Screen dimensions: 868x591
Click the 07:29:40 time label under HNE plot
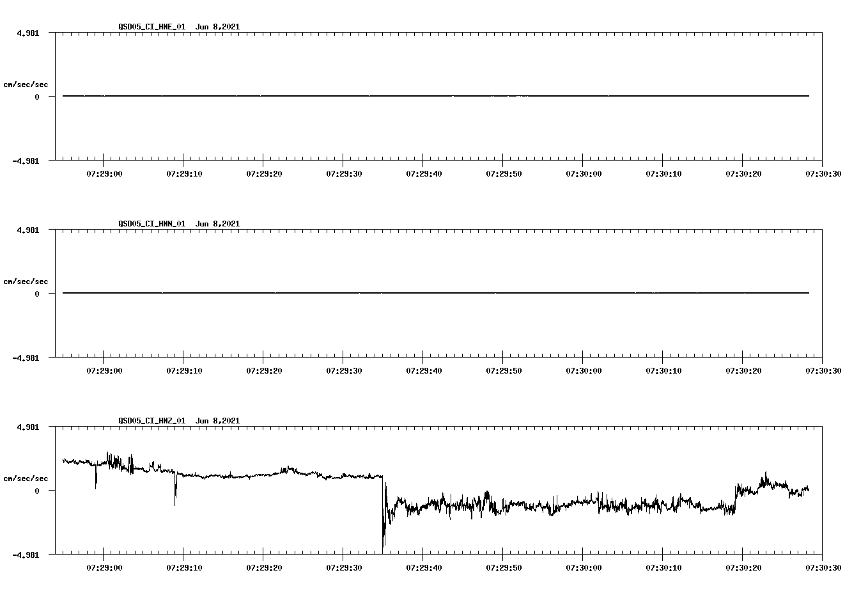point(424,173)
